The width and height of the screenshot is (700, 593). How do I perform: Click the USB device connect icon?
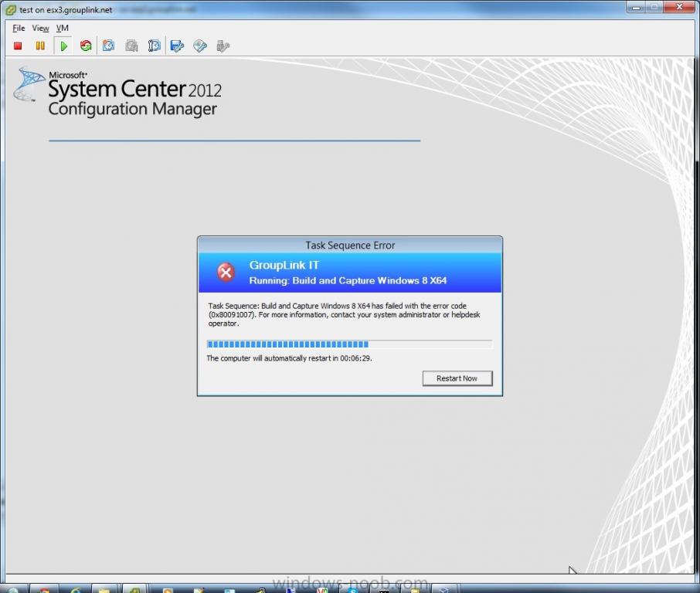click(223, 46)
